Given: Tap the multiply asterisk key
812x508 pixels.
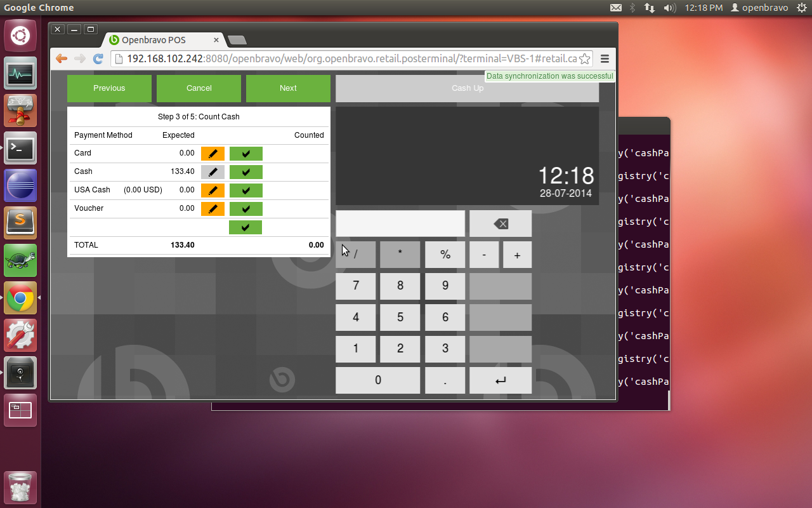Looking at the screenshot, I should tap(400, 255).
